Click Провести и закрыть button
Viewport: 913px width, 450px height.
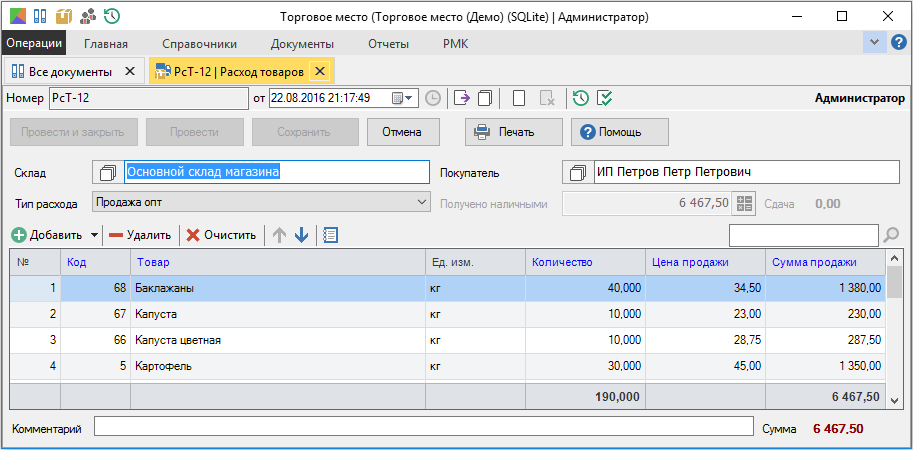pos(73,132)
